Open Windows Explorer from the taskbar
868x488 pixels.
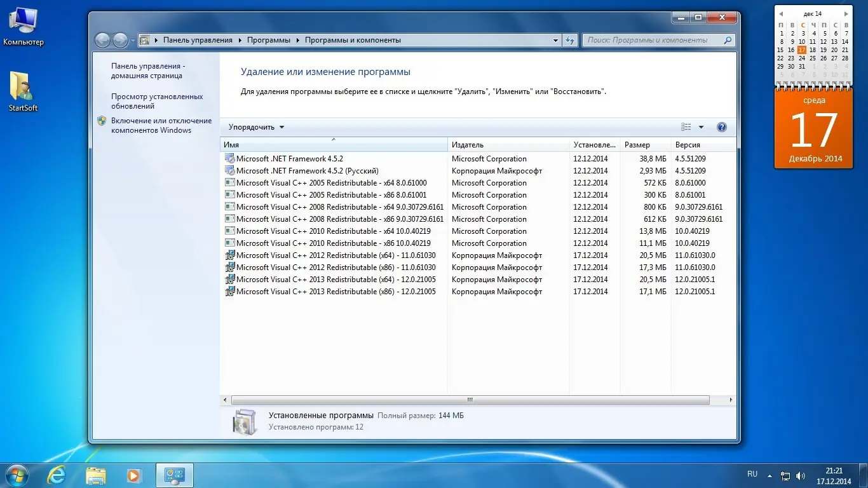tap(96, 475)
